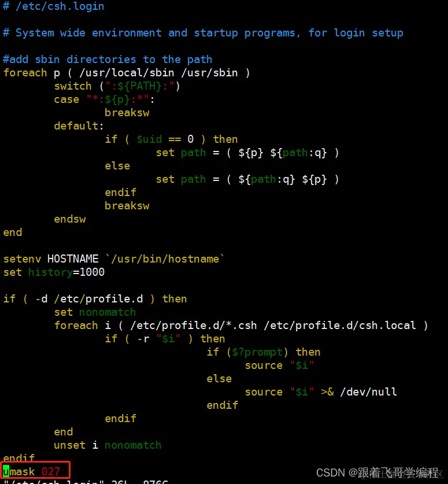
Task: Click 'if ( -d /etc/profile.d ) then' line
Action: [x=95, y=299]
